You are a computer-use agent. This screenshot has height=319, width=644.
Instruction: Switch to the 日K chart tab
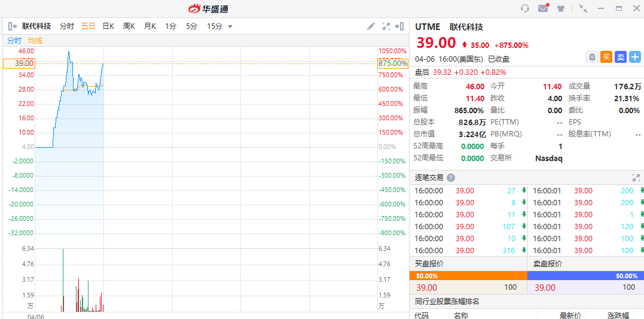108,26
